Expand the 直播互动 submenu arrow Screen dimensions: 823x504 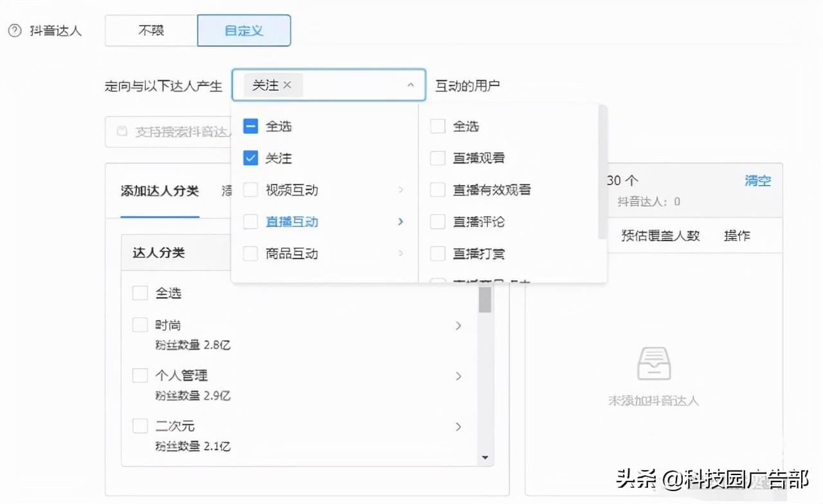point(401,222)
